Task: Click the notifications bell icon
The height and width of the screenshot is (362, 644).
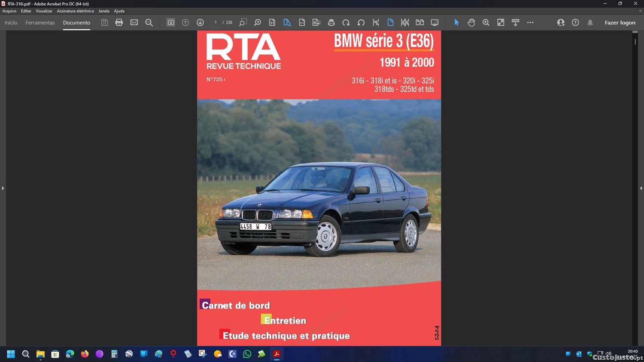Action: [590, 22]
